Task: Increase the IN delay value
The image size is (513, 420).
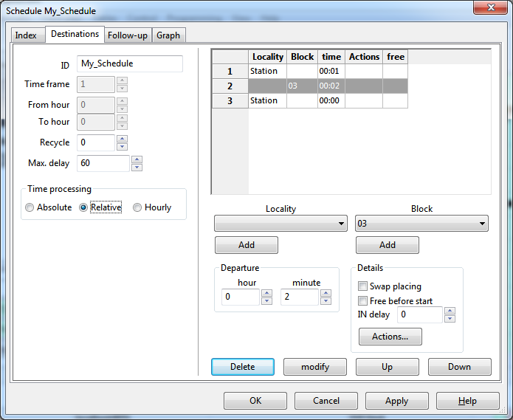Action: (450, 311)
